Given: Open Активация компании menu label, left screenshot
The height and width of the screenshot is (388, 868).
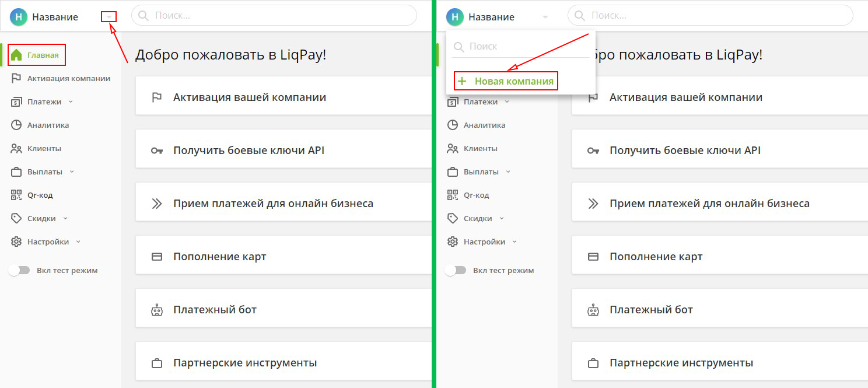Looking at the screenshot, I should point(69,78).
